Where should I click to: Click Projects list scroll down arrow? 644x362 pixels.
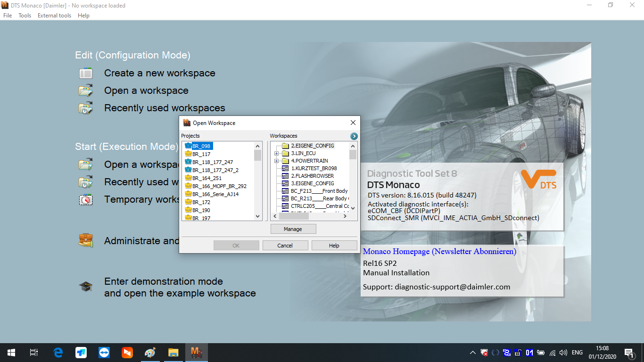pyautogui.click(x=258, y=216)
